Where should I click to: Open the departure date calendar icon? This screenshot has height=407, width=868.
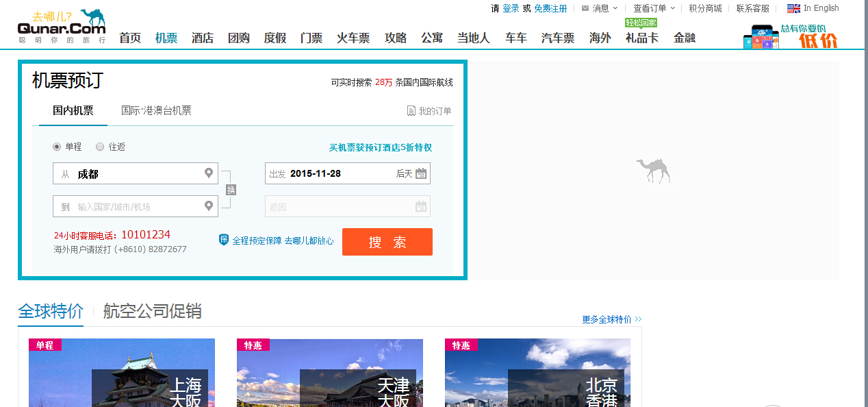(421, 173)
